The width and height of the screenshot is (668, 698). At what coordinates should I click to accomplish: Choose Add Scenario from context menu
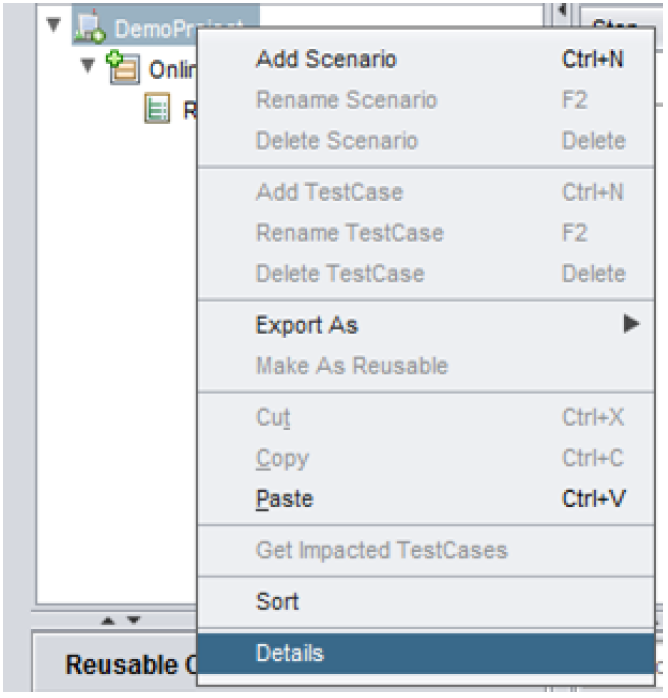(x=326, y=59)
